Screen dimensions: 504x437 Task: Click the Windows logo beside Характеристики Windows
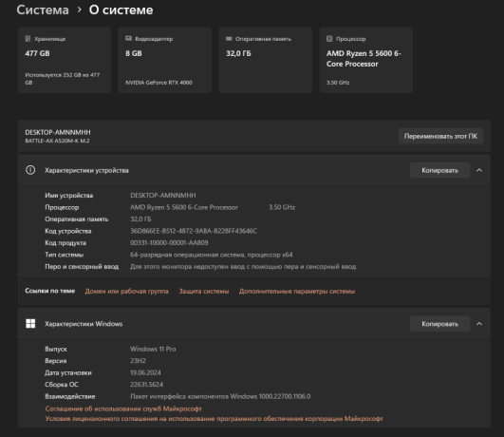30,323
